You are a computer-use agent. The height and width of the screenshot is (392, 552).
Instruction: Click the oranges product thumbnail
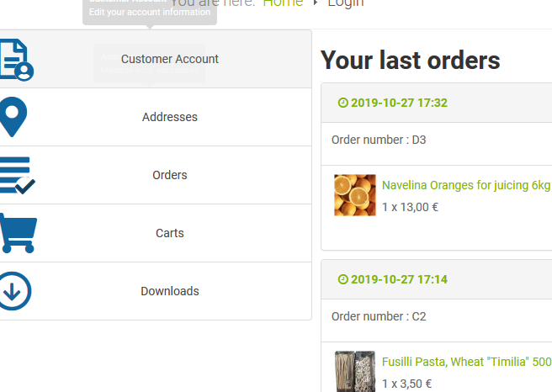click(x=355, y=195)
